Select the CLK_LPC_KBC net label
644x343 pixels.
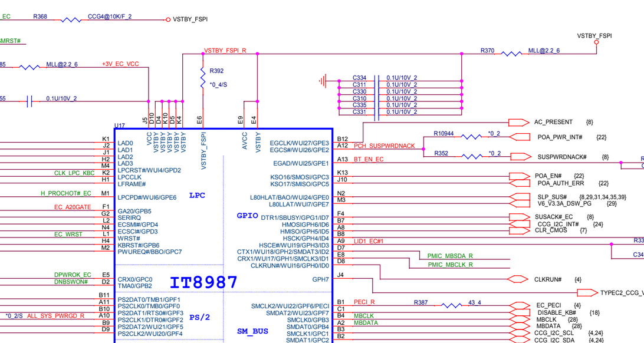coord(74,173)
